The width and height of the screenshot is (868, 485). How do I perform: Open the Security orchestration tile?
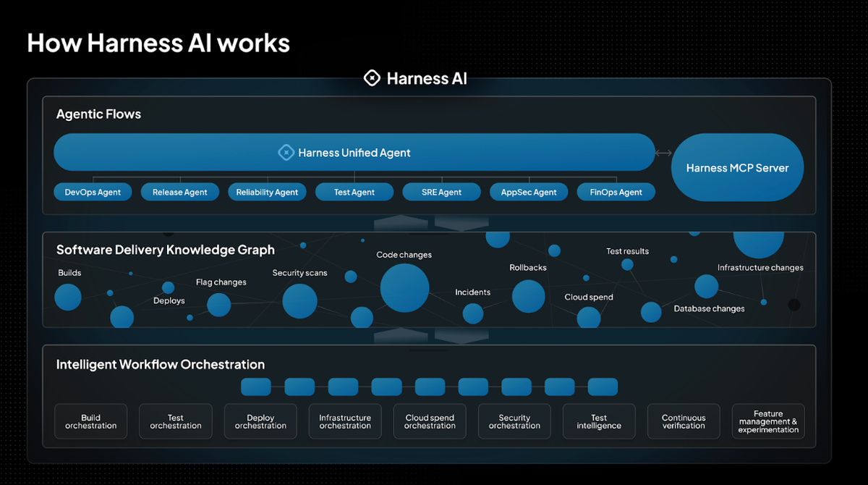click(514, 421)
